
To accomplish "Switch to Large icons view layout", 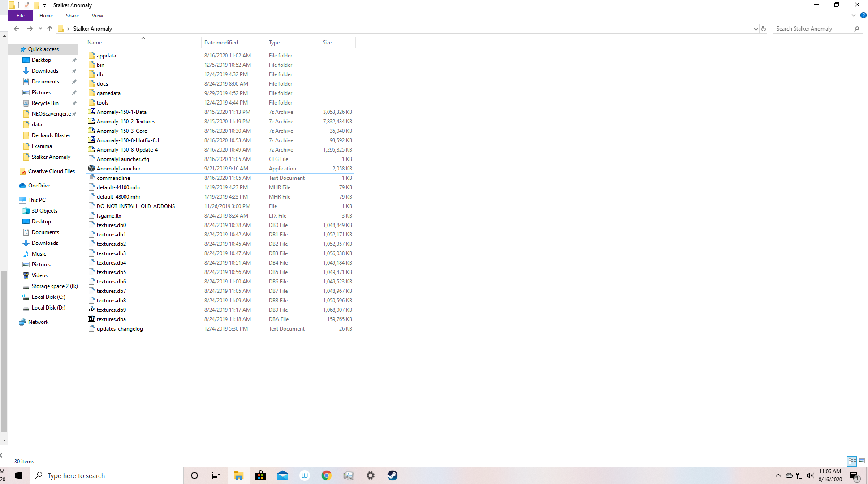I will (862, 461).
